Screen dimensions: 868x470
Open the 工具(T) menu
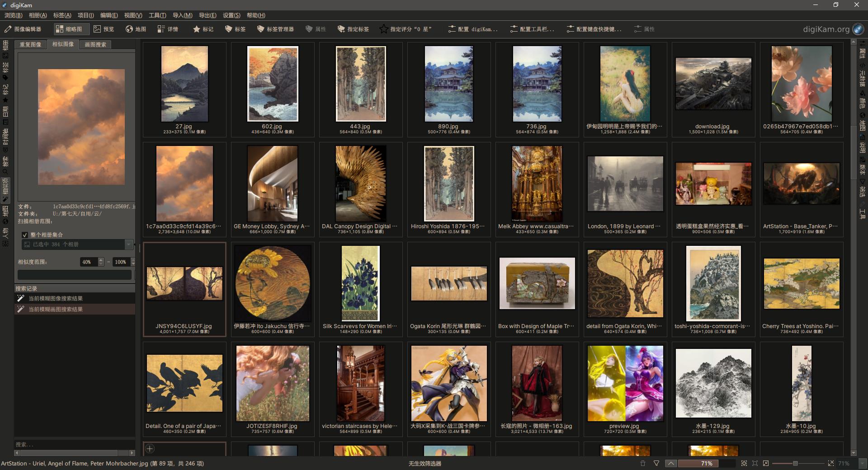pos(157,15)
